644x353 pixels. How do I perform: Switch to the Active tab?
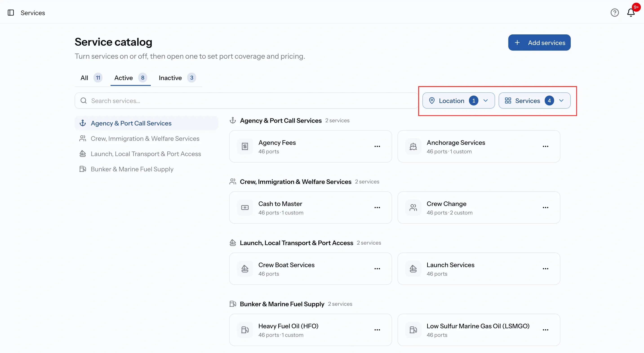pos(131,78)
